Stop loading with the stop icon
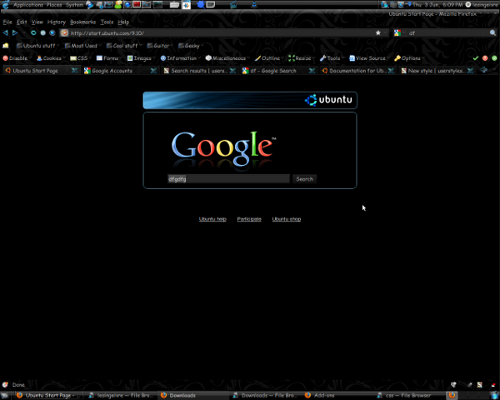Screen dimensions: 500x400 43,33
